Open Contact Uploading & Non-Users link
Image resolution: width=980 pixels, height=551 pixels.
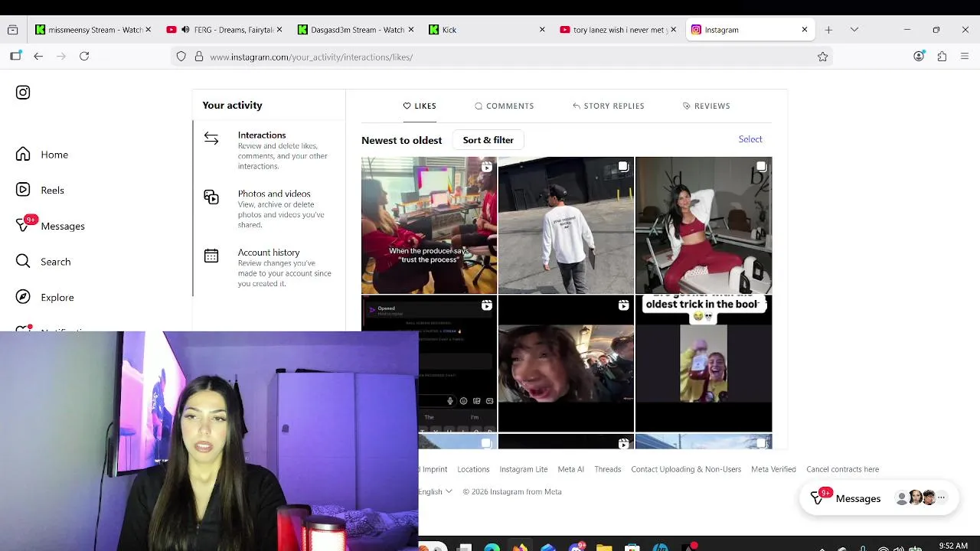tap(686, 469)
